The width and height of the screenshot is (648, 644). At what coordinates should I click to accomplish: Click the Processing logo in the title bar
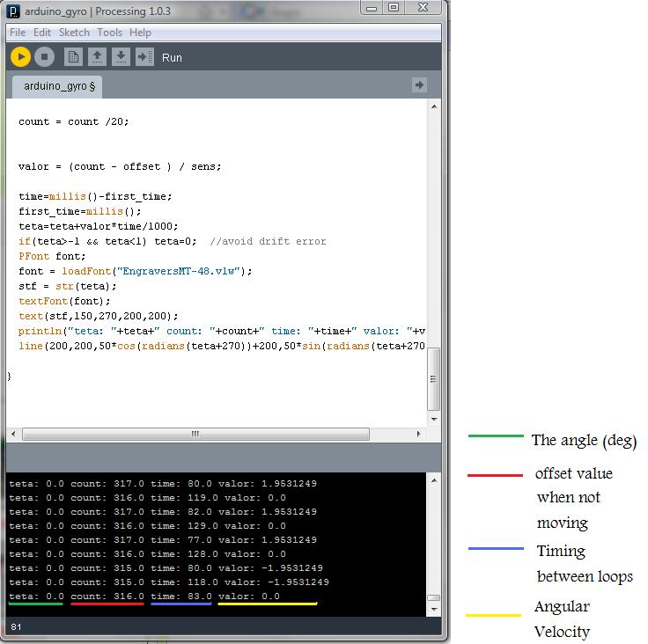pos(13,11)
